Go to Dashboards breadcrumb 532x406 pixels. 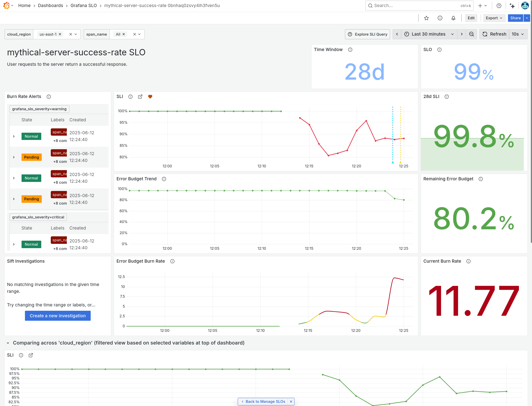(50, 6)
